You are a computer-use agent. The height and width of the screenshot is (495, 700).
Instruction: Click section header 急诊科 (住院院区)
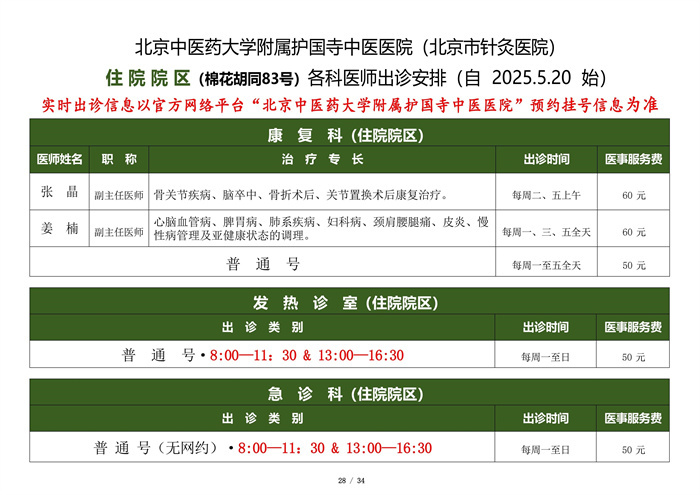(x=345, y=394)
